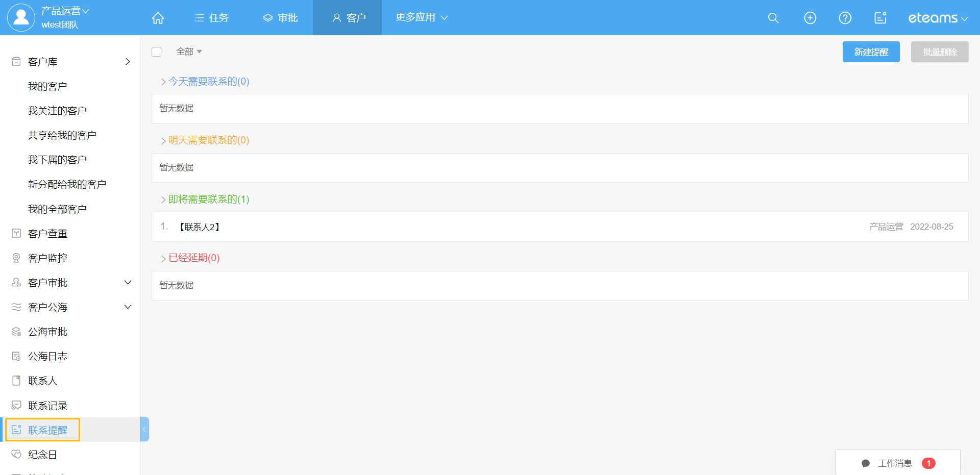The width and height of the screenshot is (980, 475).
Task: Open the eteams account dropdown
Action: tap(937, 18)
